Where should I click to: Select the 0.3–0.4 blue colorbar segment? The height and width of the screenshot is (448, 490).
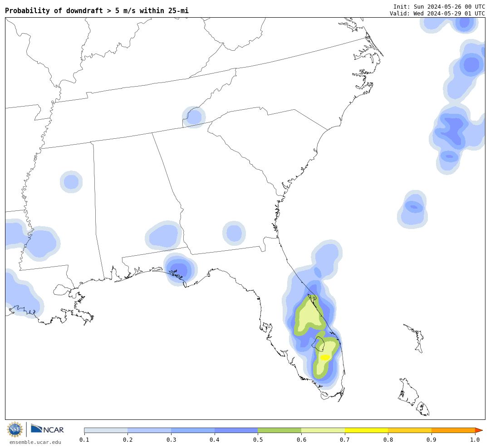pyautogui.click(x=193, y=430)
